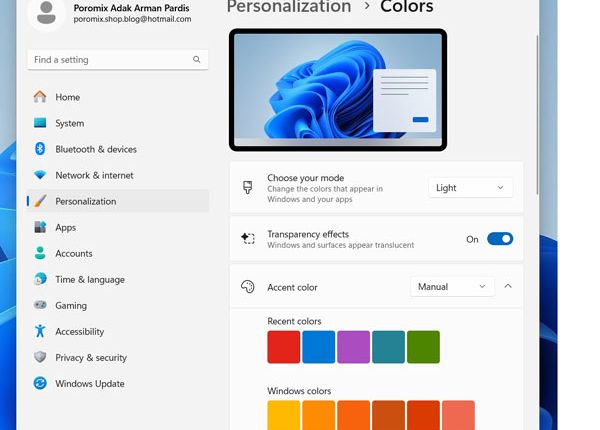
Task: Click the Accounts person icon
Action: pyautogui.click(x=40, y=253)
